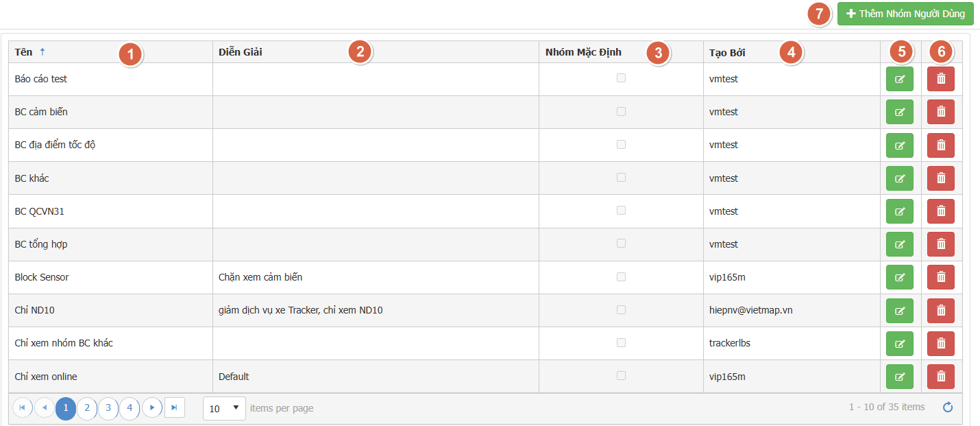Viewport: 980px width, 426px height.
Task: Click Thêm Nhóm Người Dùng button
Action: pos(905,14)
